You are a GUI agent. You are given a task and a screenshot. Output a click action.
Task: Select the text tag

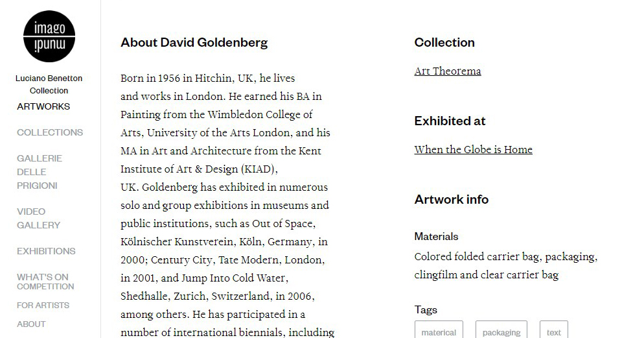(x=554, y=331)
